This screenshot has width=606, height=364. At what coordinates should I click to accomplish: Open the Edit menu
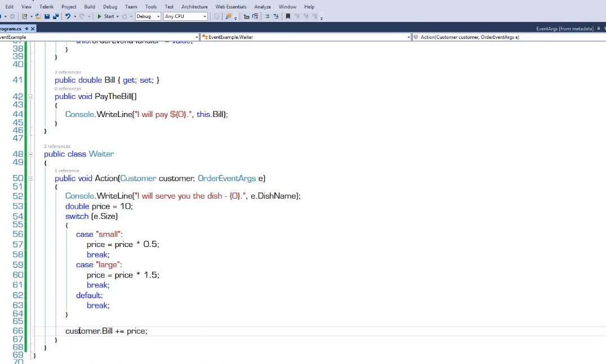point(10,7)
